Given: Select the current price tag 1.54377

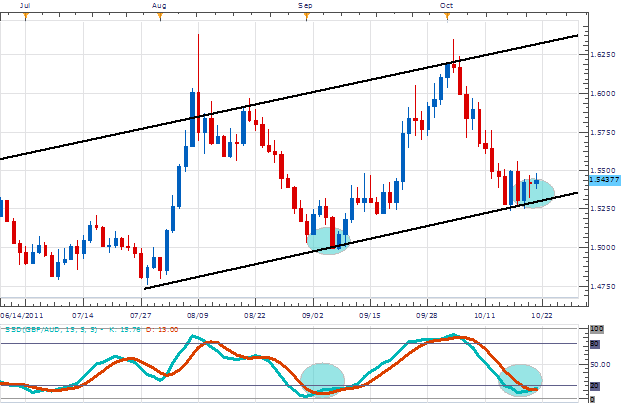Looking at the screenshot, I should [604, 180].
